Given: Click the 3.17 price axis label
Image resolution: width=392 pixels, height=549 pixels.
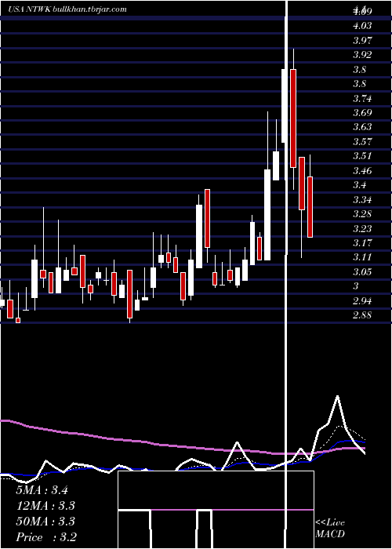Looking at the screenshot, I should [362, 243].
